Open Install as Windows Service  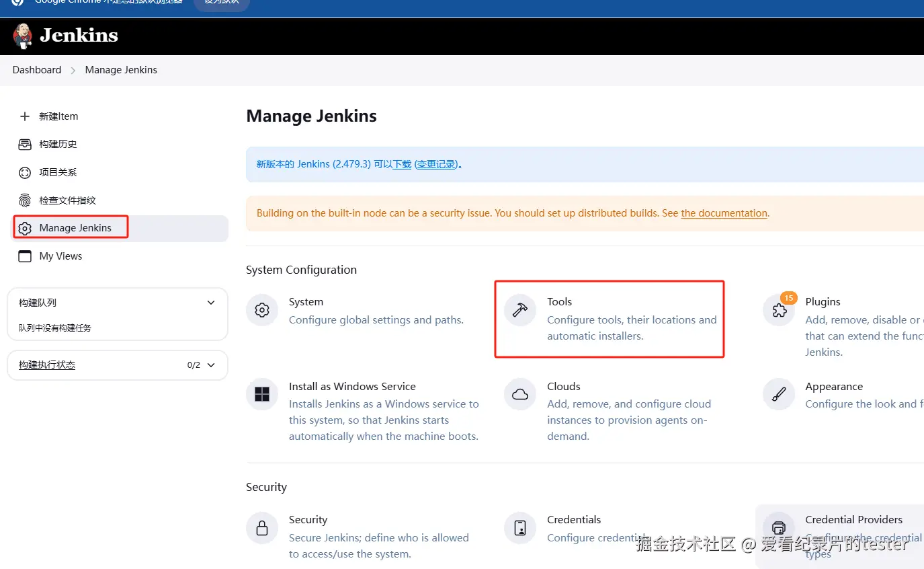tap(352, 387)
